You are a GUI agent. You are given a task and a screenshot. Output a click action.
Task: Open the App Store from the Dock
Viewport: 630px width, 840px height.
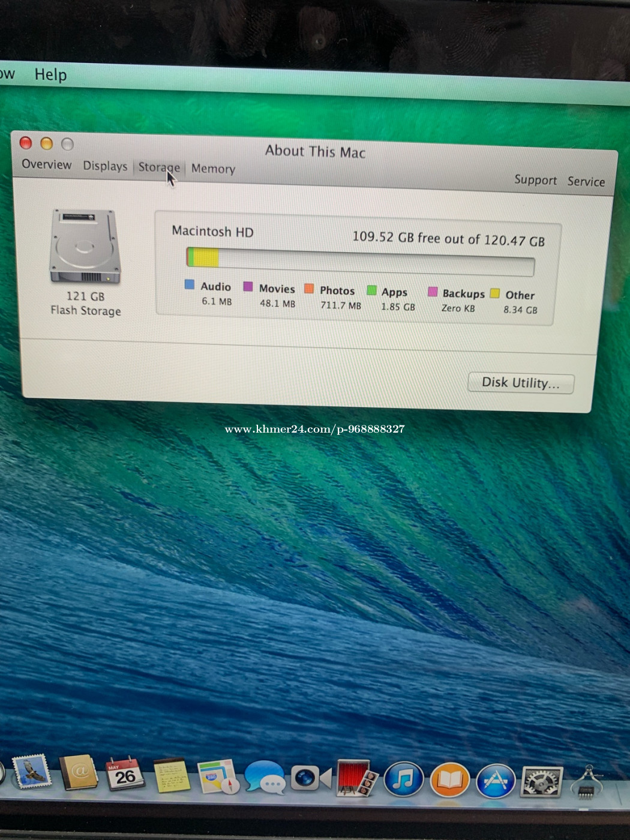(496, 781)
